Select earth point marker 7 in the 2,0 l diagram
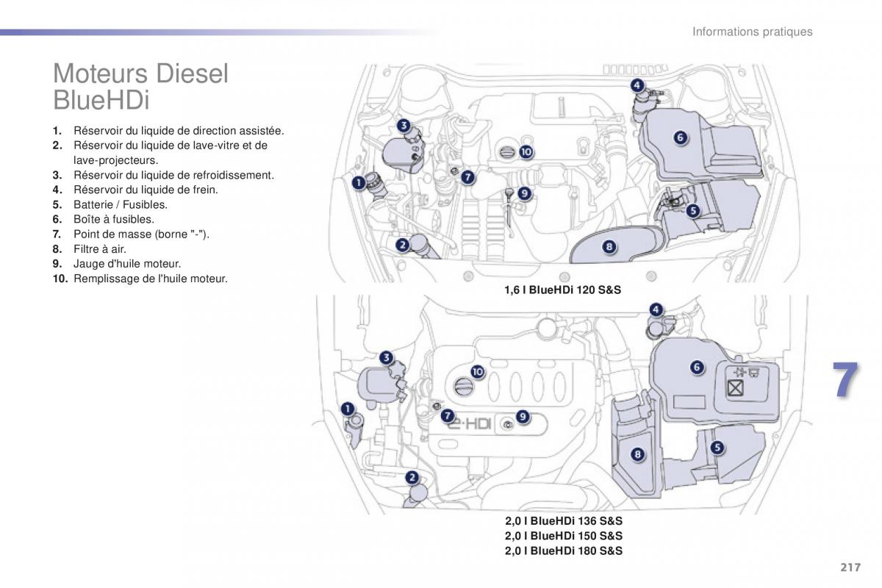882x588 pixels. [448, 416]
